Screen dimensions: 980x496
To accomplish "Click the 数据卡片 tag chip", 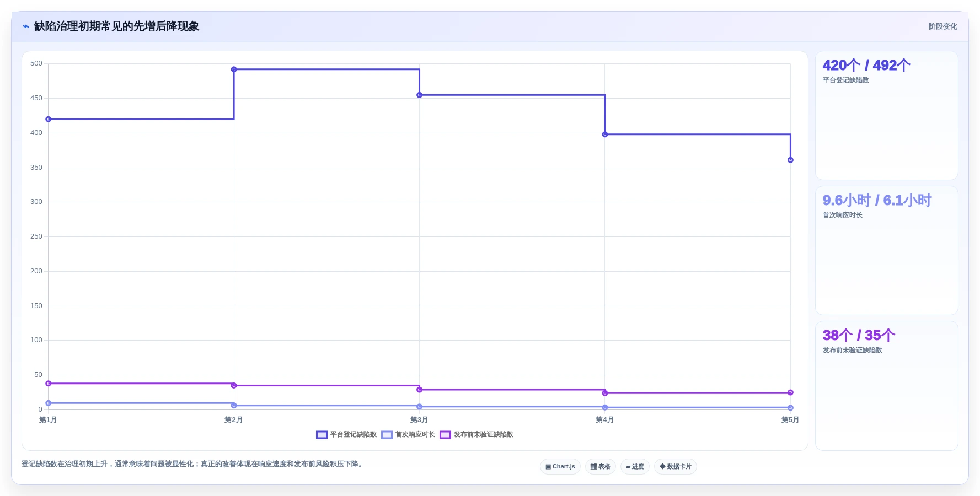I will (676, 466).
